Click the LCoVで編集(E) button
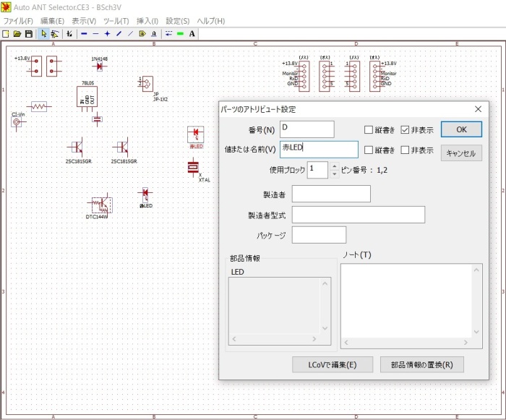This screenshot has height=420, width=506. tap(333, 364)
